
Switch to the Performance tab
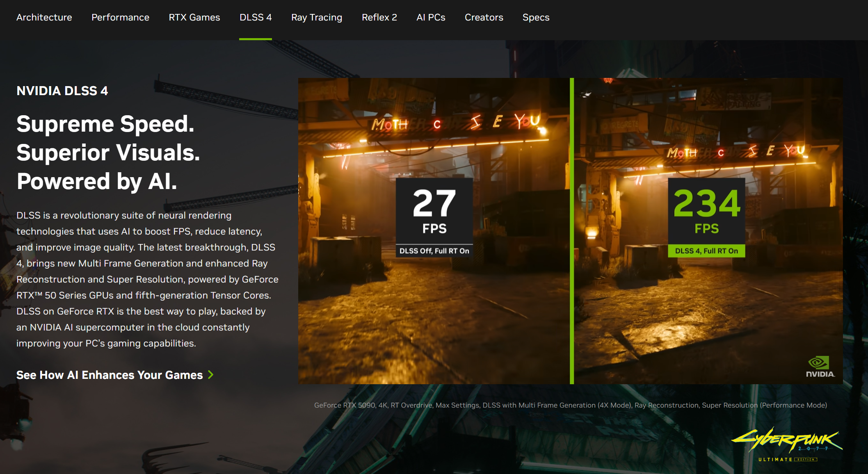pyautogui.click(x=120, y=17)
